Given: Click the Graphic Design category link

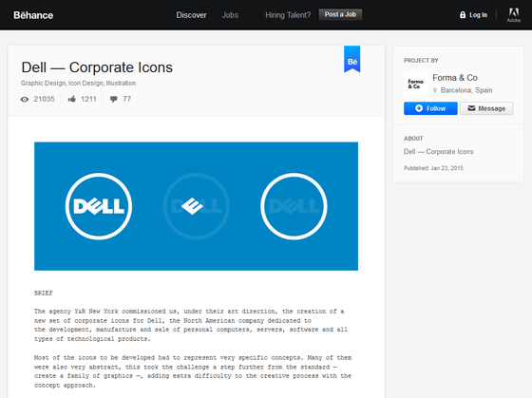Looking at the screenshot, I should tap(43, 84).
